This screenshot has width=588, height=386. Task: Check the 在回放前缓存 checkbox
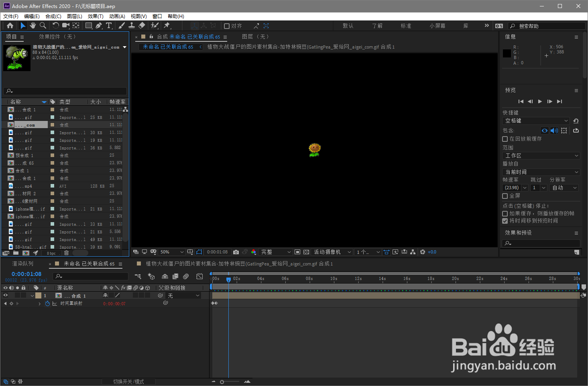[505, 139]
